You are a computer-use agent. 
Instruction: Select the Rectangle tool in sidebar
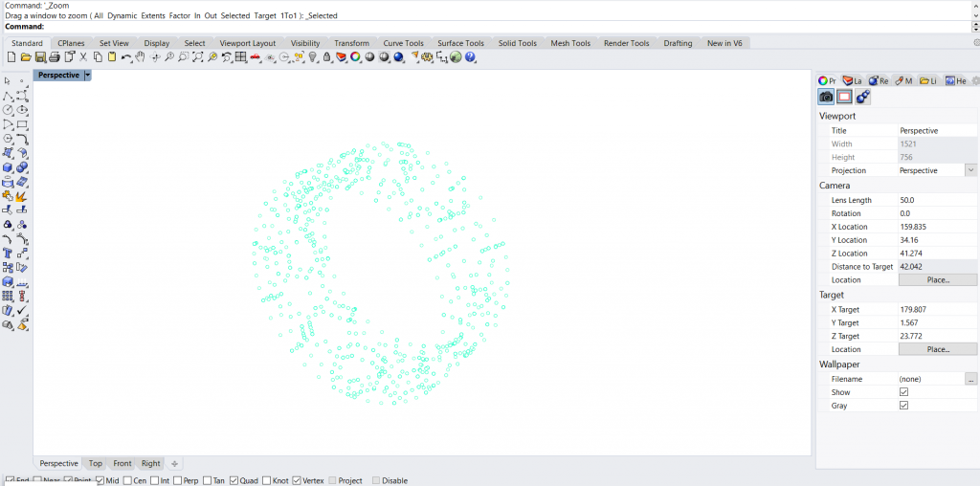point(23,124)
